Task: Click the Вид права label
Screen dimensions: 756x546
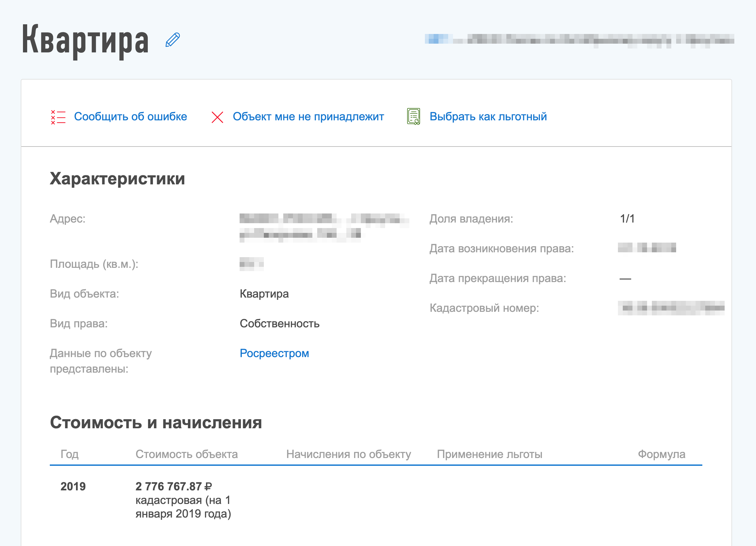Action: click(79, 323)
